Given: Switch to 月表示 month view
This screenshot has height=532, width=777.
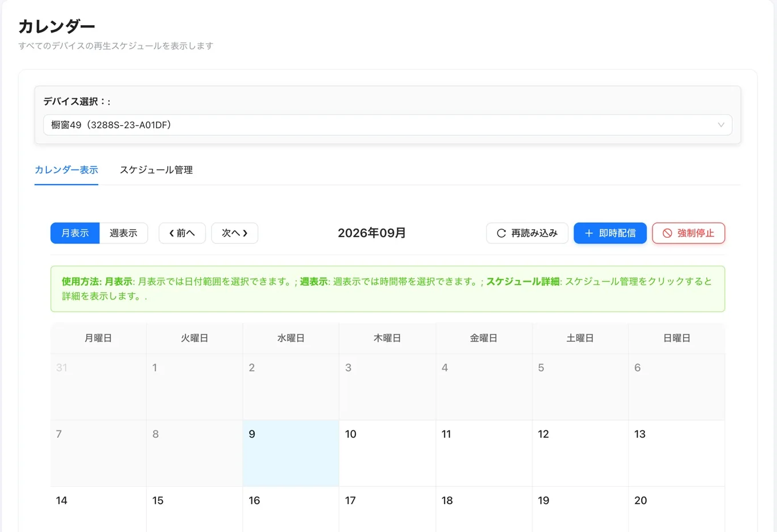Looking at the screenshot, I should [x=75, y=233].
